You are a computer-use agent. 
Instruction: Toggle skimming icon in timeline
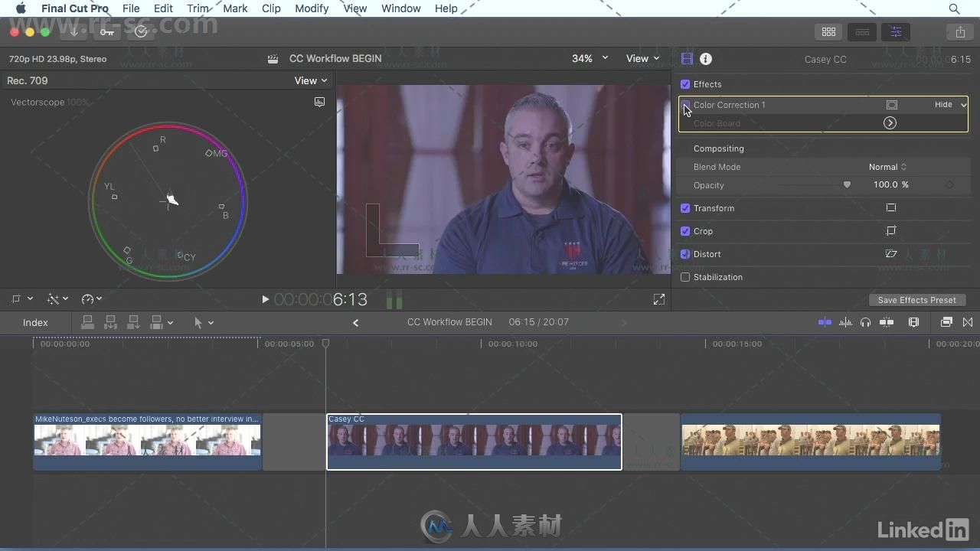click(x=825, y=322)
